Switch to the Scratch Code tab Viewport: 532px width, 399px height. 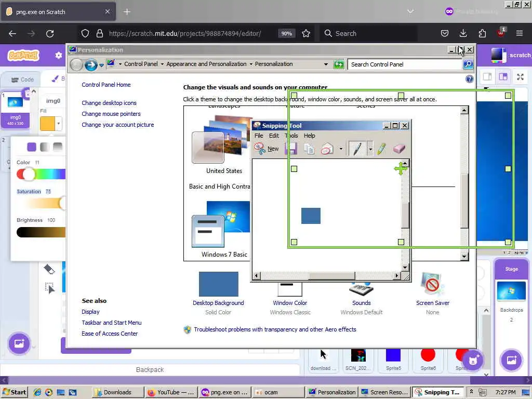(x=22, y=79)
